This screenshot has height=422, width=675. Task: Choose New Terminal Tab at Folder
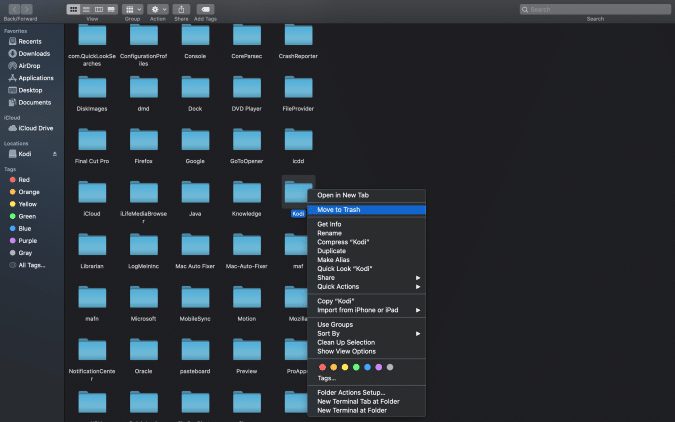click(x=366, y=401)
